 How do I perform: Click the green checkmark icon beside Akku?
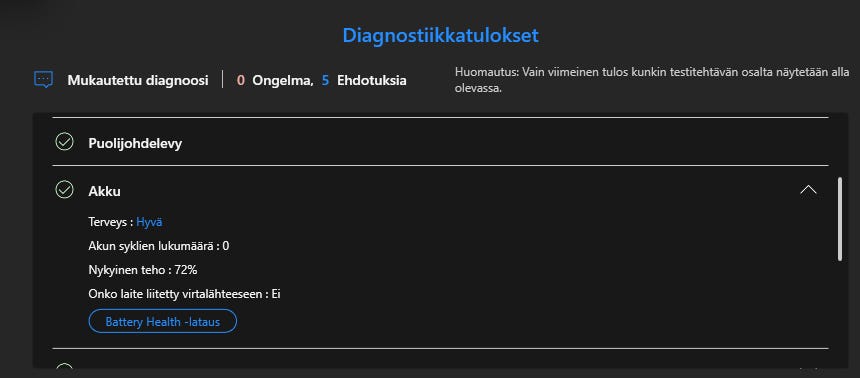[65, 190]
